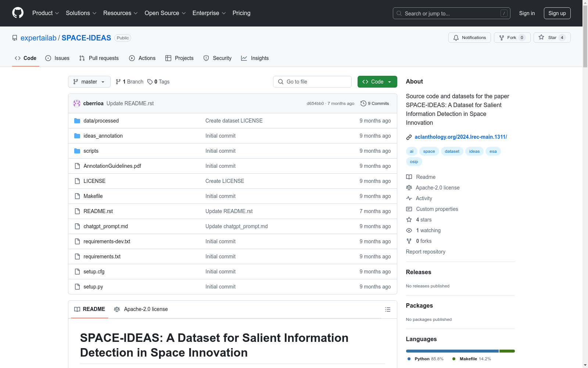Click the Python language bar segment
588x368 pixels.
pos(452,351)
